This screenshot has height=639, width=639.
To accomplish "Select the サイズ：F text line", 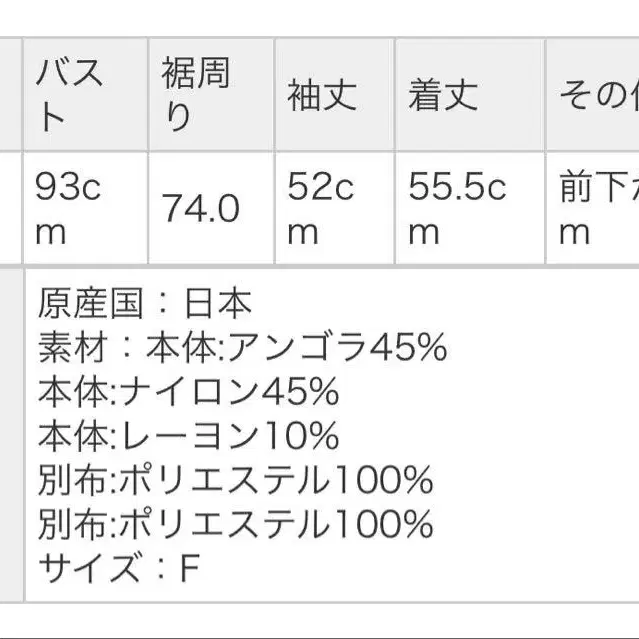I will 119,568.
